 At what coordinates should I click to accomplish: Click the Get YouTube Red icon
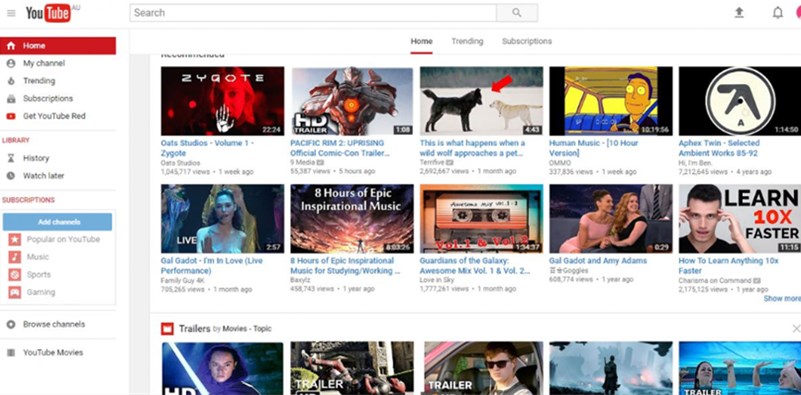click(x=11, y=116)
